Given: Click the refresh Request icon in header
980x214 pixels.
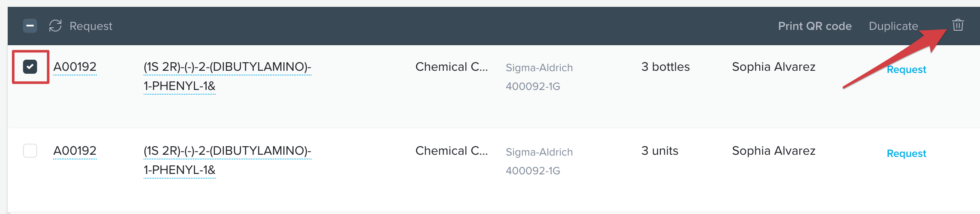Looking at the screenshot, I should point(55,26).
